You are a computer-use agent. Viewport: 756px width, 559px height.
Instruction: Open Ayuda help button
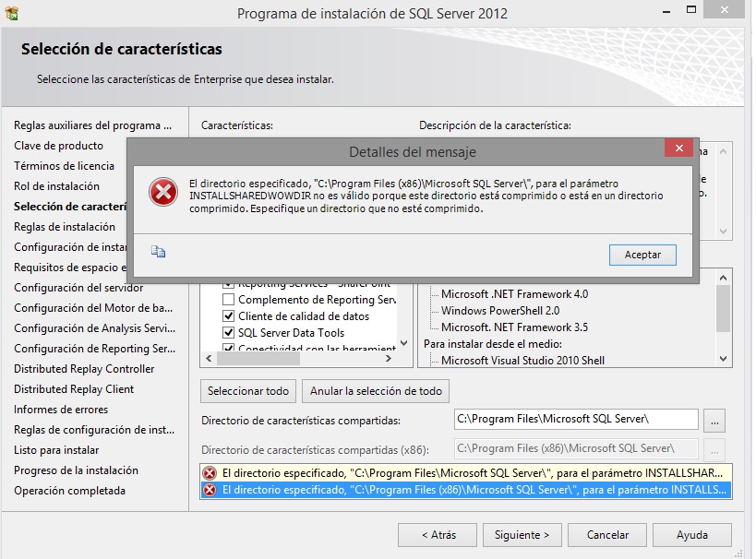point(692,535)
